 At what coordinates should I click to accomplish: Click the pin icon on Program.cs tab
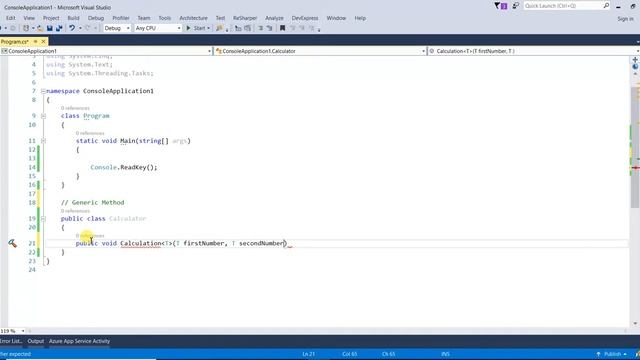(36, 42)
